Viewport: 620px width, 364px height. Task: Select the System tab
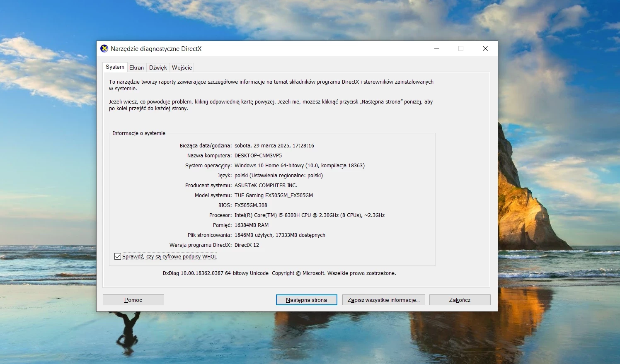point(115,67)
